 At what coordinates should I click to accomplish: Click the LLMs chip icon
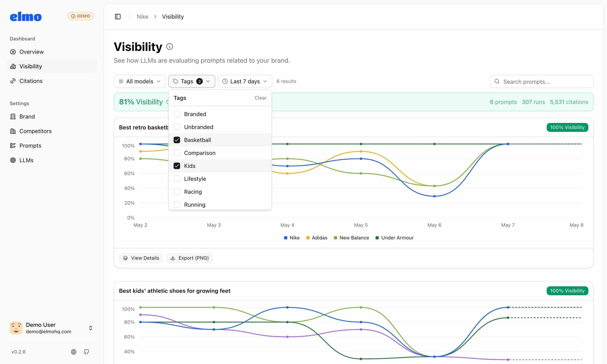(13, 160)
